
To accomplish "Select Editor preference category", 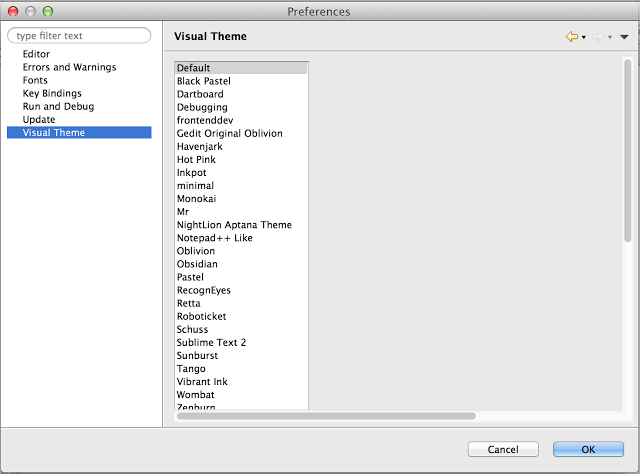I will tap(36, 54).
